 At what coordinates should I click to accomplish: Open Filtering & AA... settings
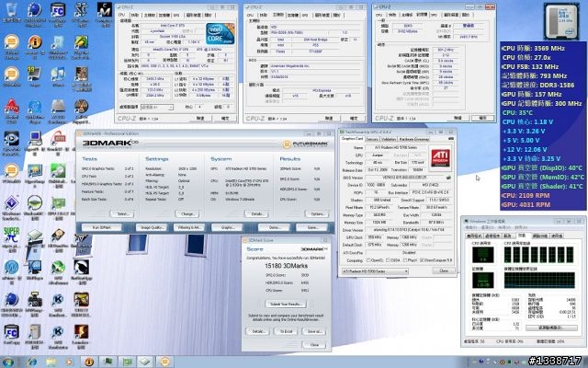click(189, 227)
